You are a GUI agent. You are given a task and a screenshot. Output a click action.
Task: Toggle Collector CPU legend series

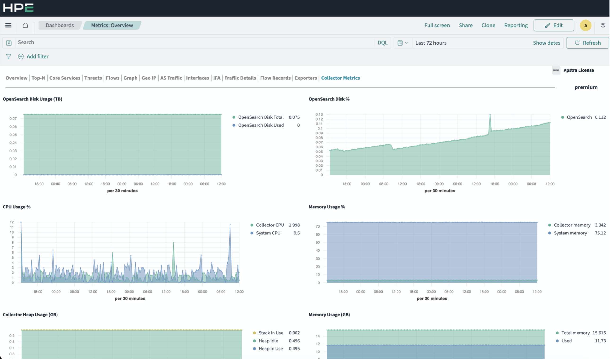(270, 225)
